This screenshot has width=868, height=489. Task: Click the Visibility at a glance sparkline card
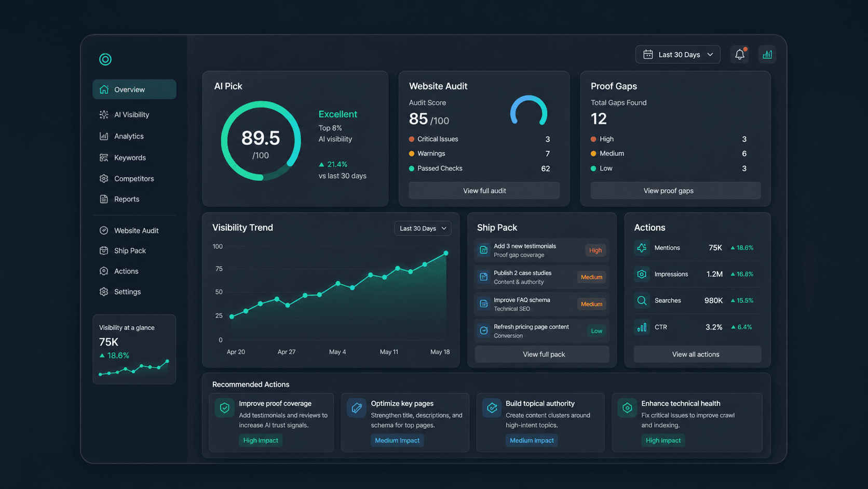pos(134,349)
